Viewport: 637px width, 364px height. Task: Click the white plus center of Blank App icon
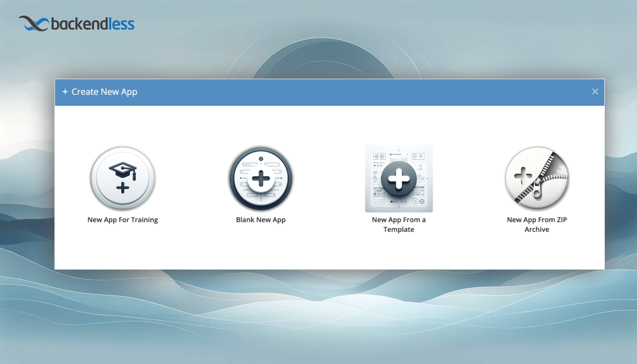[261, 178]
